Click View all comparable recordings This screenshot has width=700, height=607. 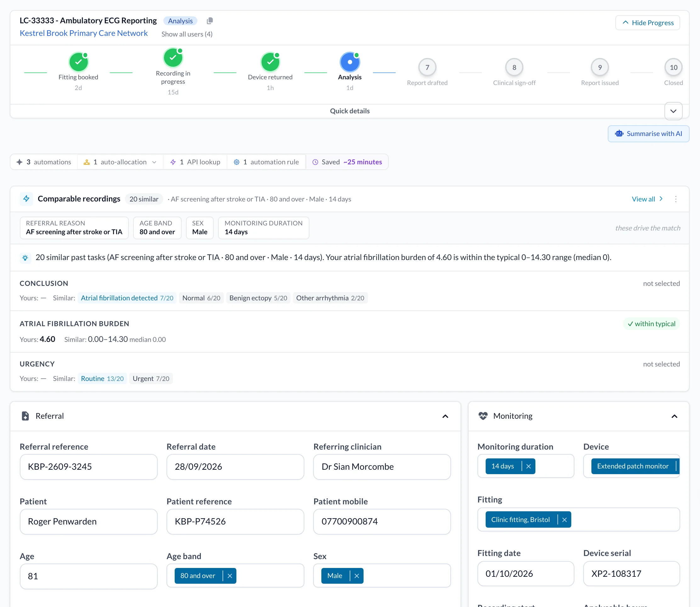[x=647, y=199]
